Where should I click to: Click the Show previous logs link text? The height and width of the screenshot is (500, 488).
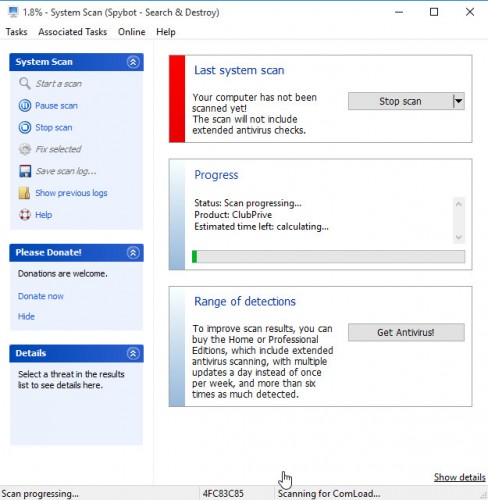[71, 193]
